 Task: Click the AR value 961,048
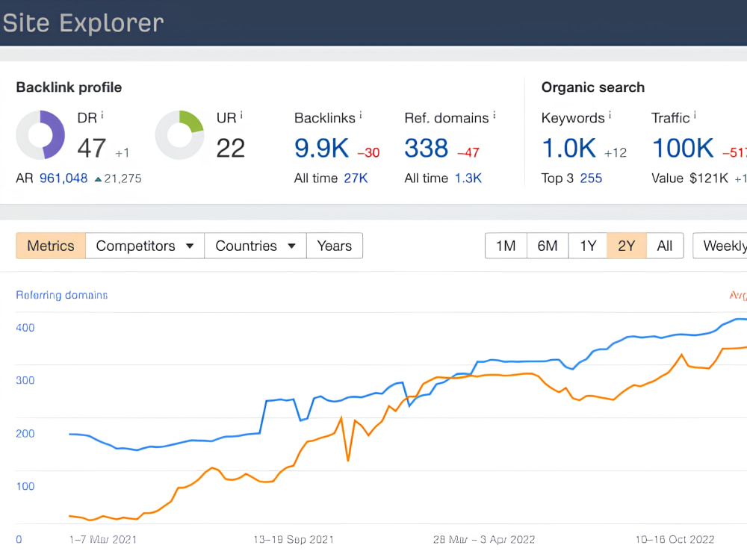point(63,178)
